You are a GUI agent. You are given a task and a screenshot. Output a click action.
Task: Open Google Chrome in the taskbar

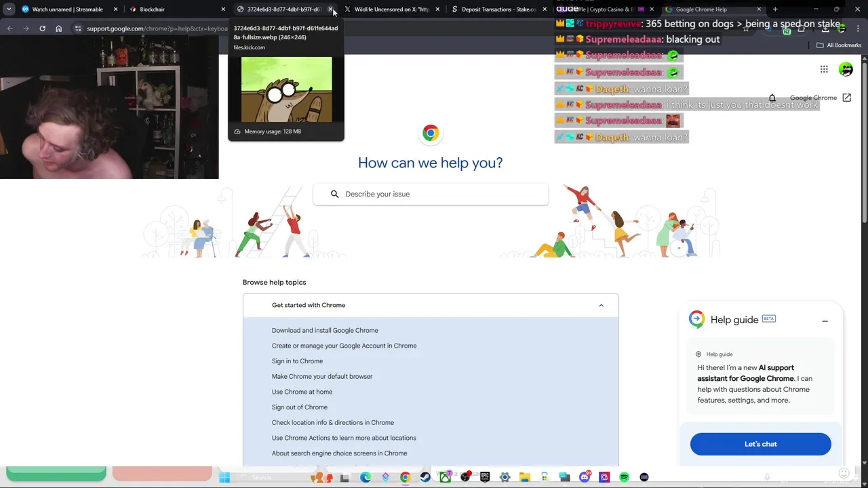[405, 477]
